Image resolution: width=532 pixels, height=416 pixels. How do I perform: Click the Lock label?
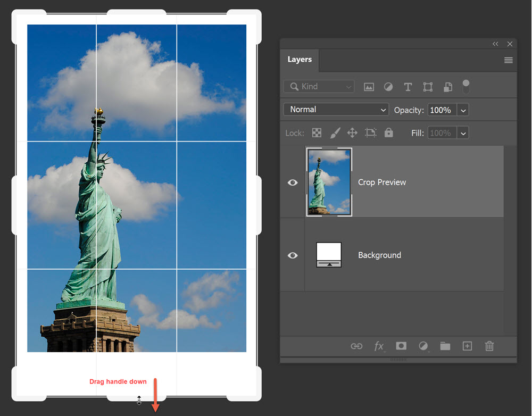click(295, 133)
